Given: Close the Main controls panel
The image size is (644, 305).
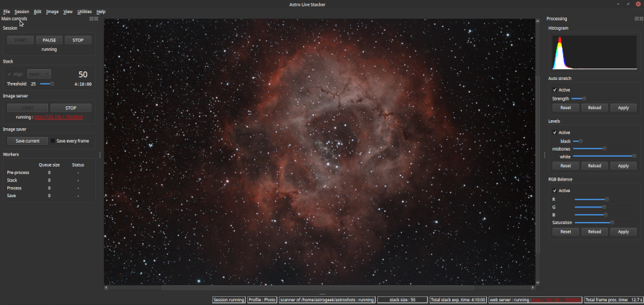Looking at the screenshot, I should (96, 19).
